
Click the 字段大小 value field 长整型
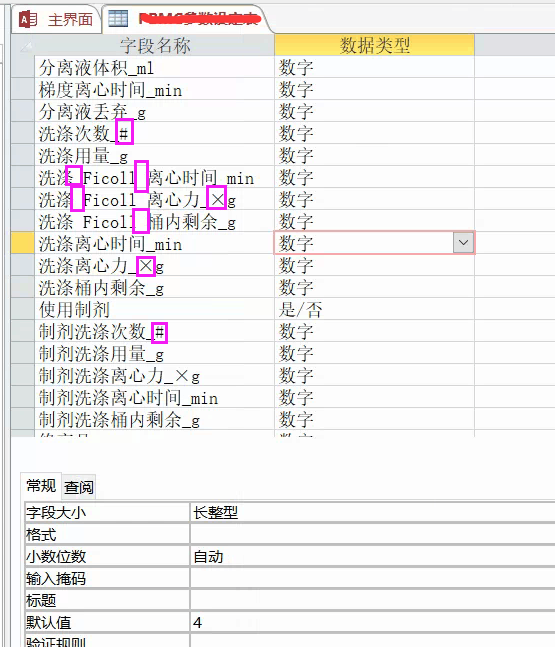[x=373, y=512]
